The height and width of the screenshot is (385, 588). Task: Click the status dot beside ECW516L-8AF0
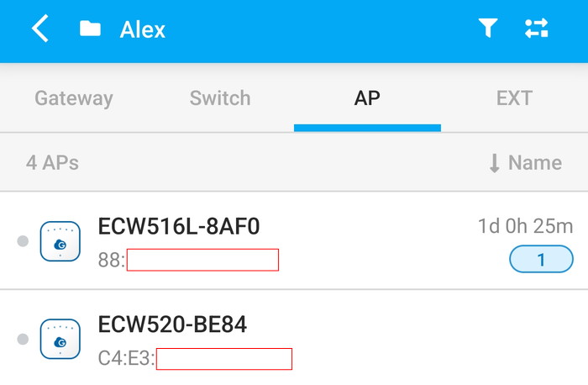[x=23, y=241]
